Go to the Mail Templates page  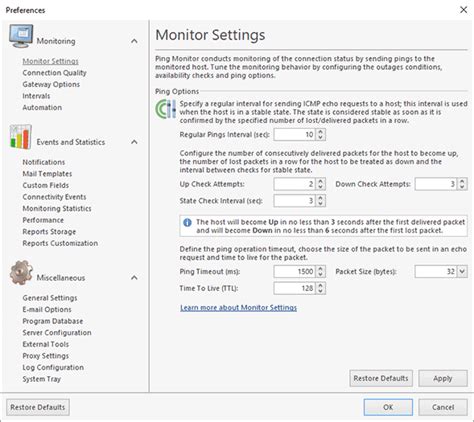coord(47,174)
